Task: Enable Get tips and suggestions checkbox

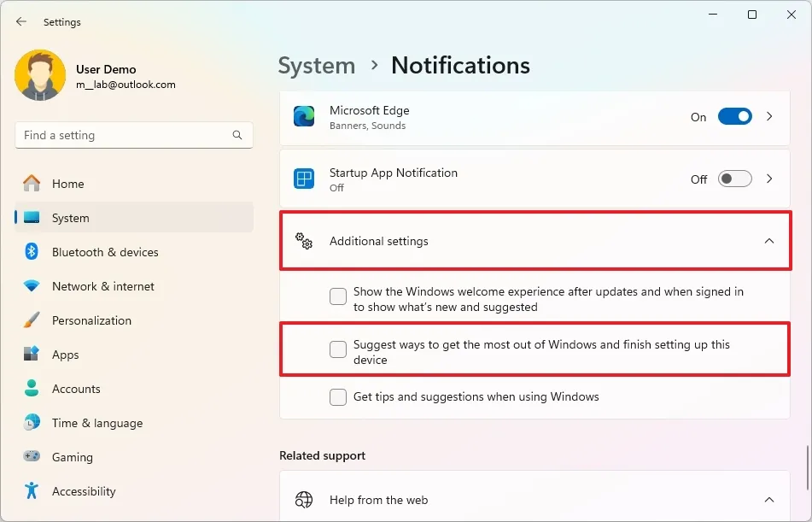Action: coord(338,397)
